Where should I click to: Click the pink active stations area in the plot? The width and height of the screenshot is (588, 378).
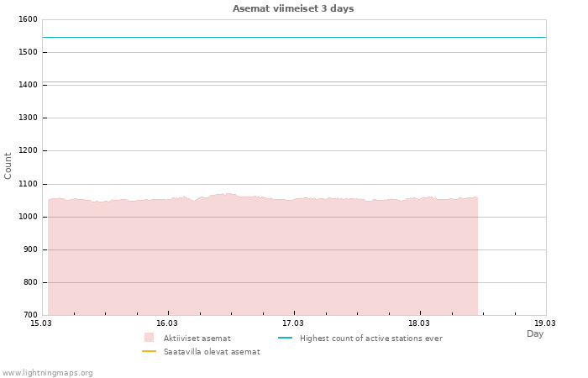(252, 260)
